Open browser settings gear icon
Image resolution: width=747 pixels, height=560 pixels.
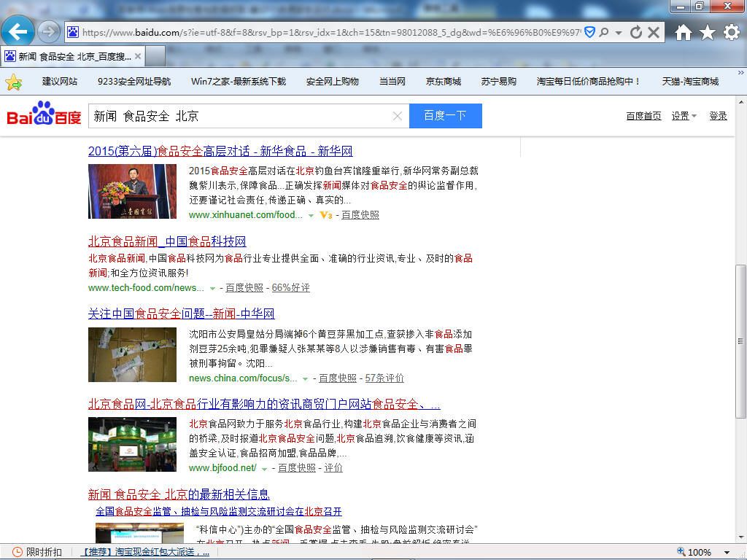[731, 32]
